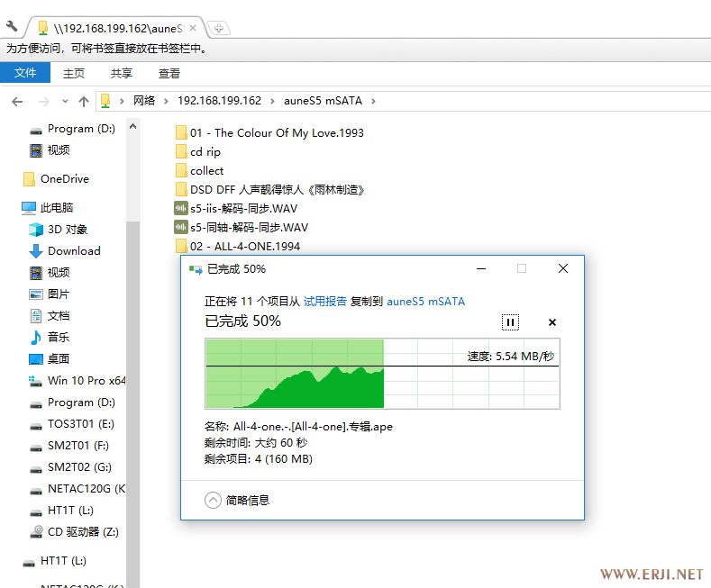711x588 pixels.
Task: Select the cd rip folder
Action: tap(198, 152)
